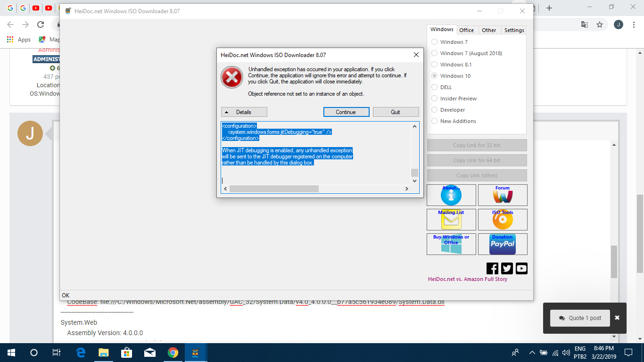Select the Windows 7 radio option
The width and height of the screenshot is (644, 362).
click(450, 42)
